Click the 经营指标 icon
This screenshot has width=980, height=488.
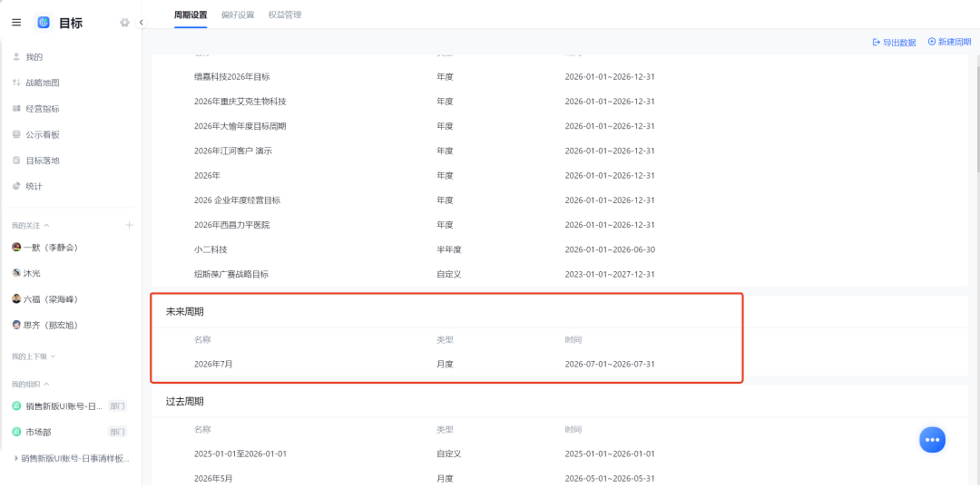(16, 109)
